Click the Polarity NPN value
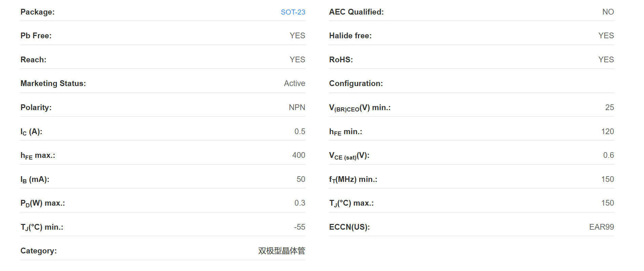Image resolution: width=644 pixels, height=271 pixels. click(x=297, y=108)
